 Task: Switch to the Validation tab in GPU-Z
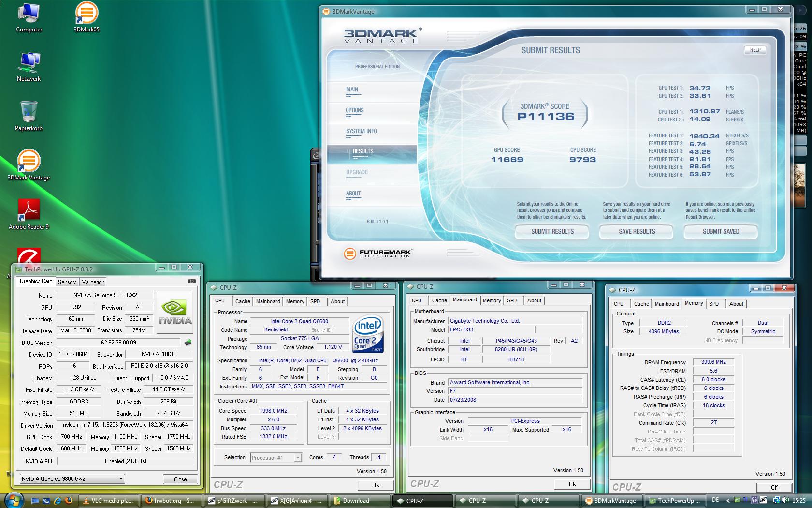tap(93, 282)
